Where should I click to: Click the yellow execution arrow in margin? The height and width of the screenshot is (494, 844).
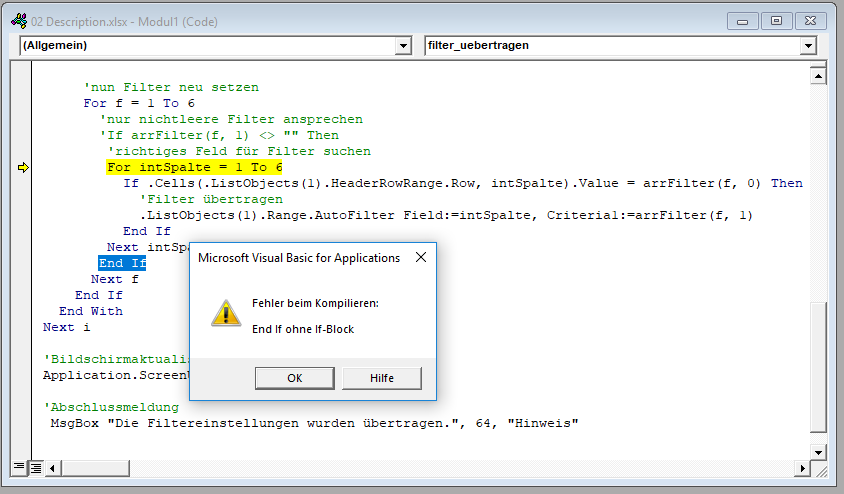[x=23, y=167]
